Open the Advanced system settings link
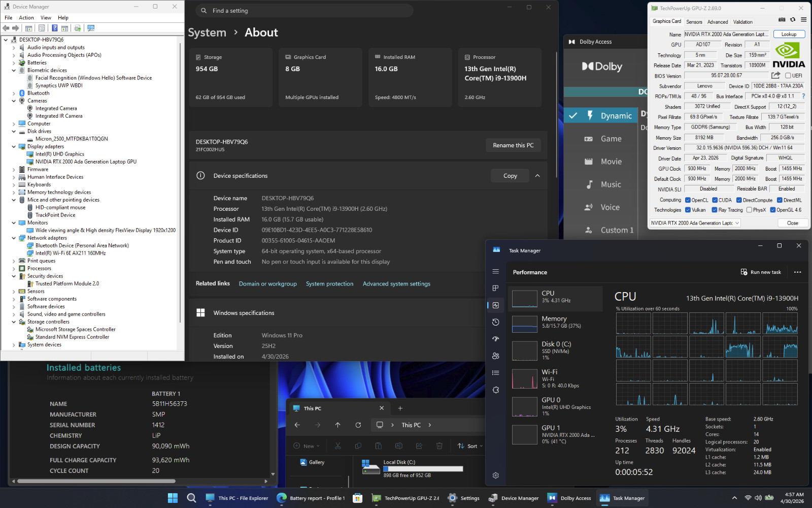The height and width of the screenshot is (508, 812). point(396,284)
